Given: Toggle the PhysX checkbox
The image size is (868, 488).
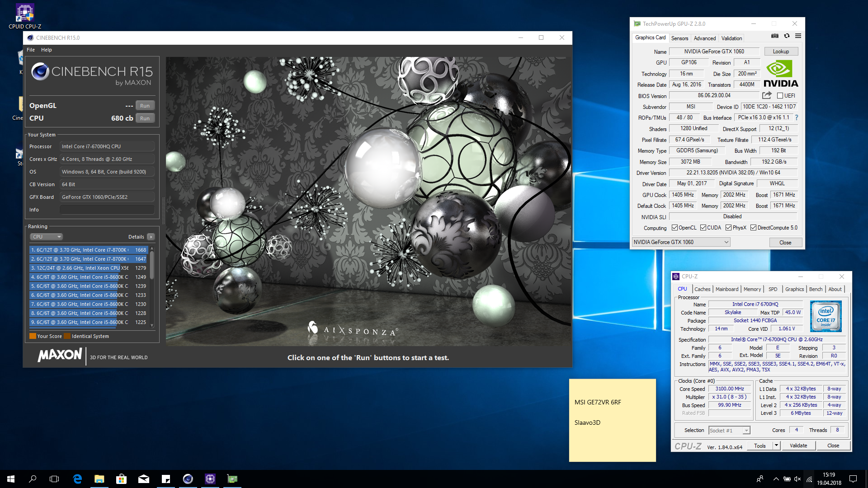Looking at the screenshot, I should 728,228.
